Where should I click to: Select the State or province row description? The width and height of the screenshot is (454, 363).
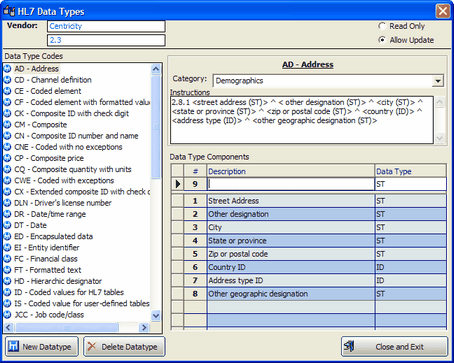coord(291,241)
